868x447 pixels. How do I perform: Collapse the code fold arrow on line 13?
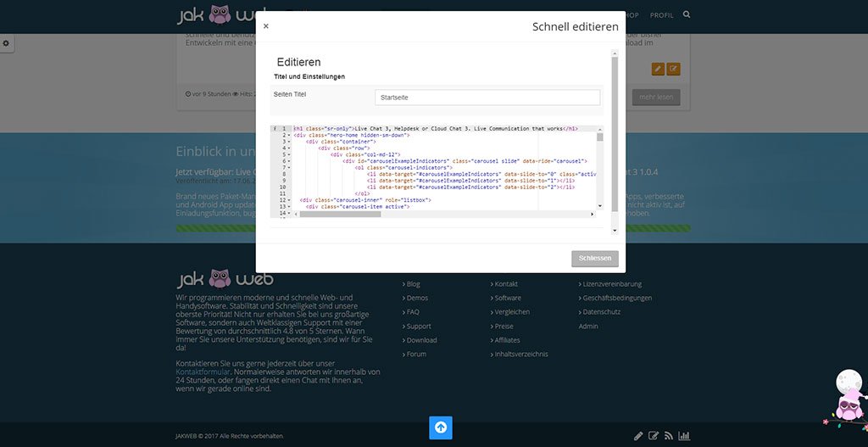click(289, 207)
